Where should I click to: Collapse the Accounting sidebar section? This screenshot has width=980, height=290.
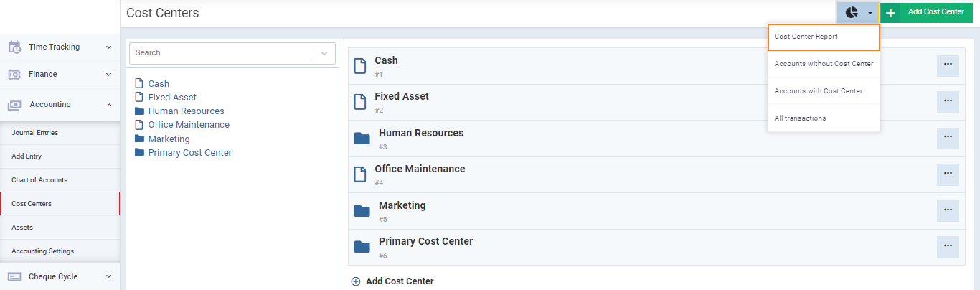tap(108, 105)
